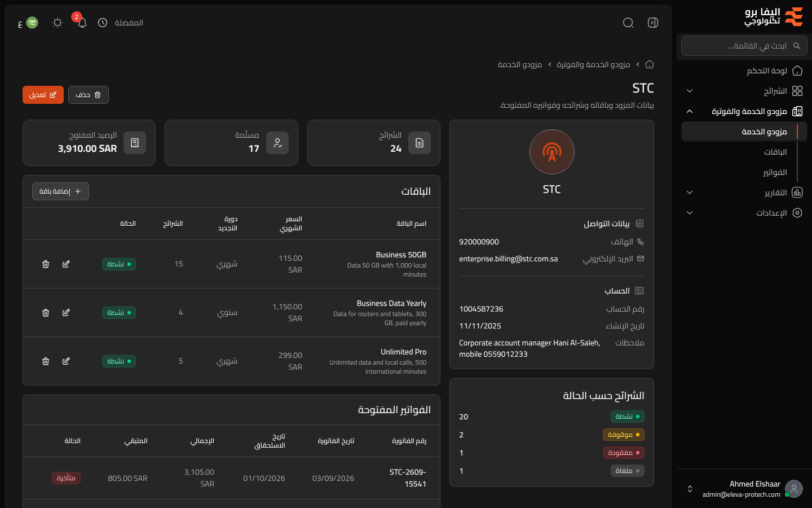This screenshot has width=812, height=508.
Task: Click the language flag avatar icon
Action: (x=32, y=23)
